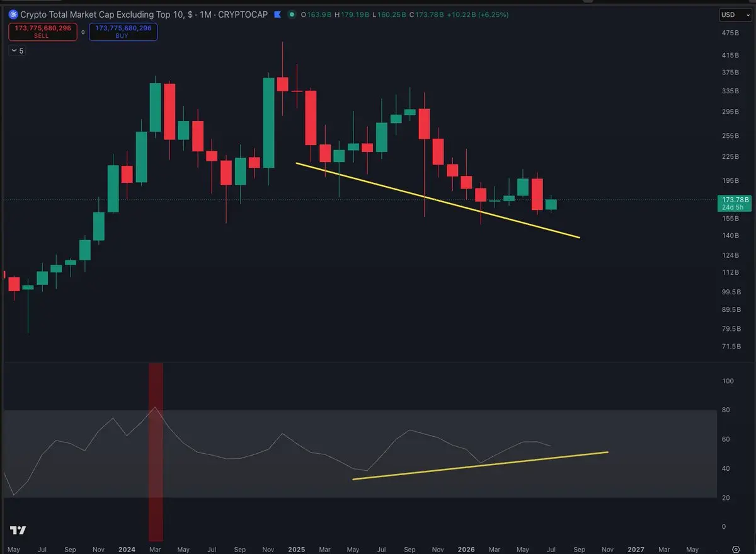Click the red SELL button

[x=43, y=32]
